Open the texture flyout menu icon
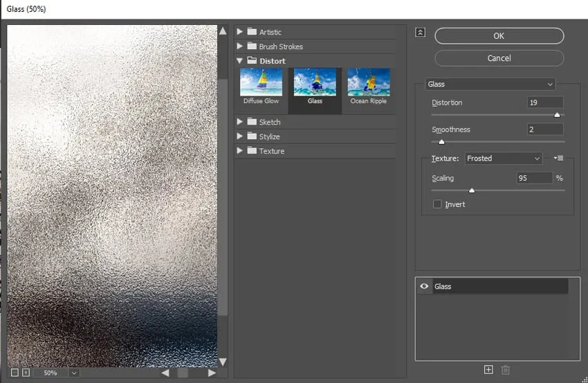588x383 pixels. click(x=558, y=159)
